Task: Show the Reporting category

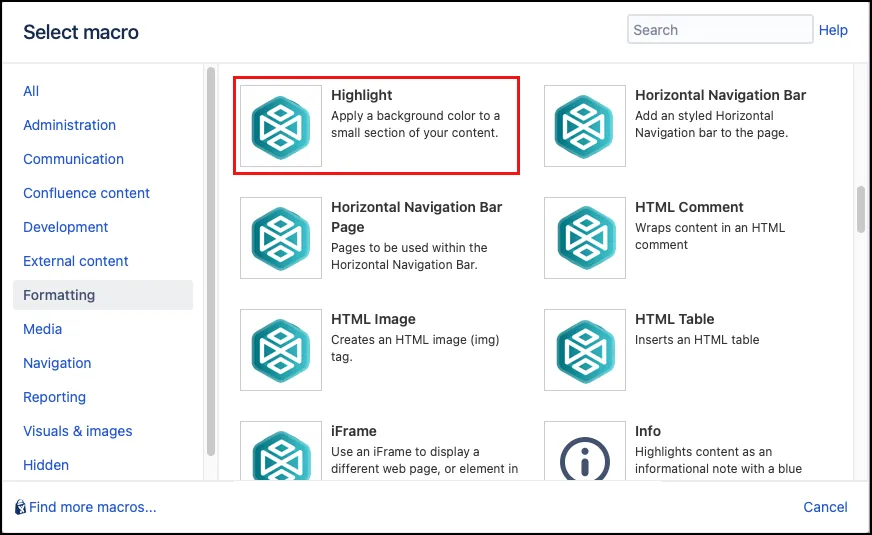Action: tap(54, 397)
